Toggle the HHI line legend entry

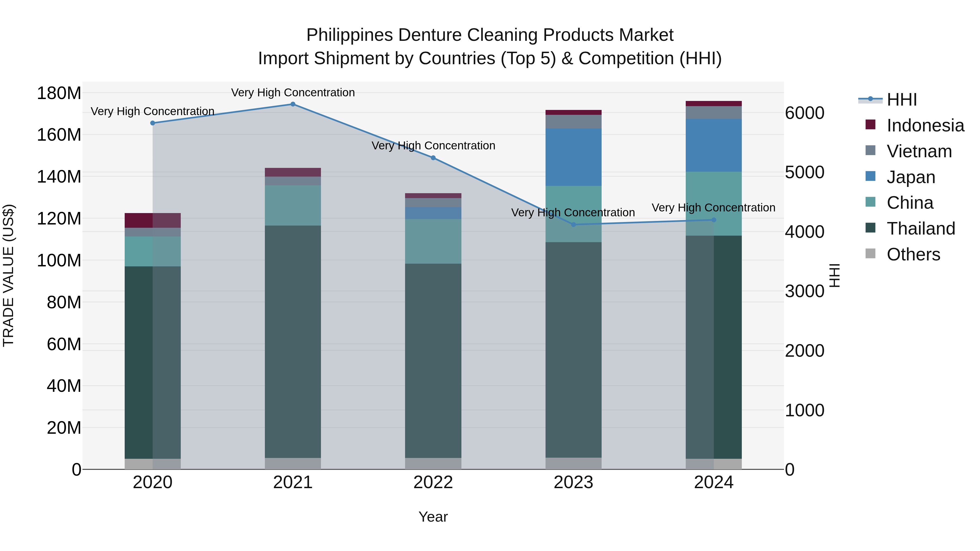pyautogui.click(x=888, y=100)
